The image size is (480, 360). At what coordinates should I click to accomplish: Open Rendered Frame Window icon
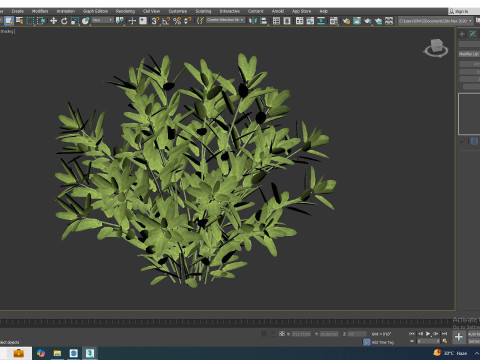point(357,21)
